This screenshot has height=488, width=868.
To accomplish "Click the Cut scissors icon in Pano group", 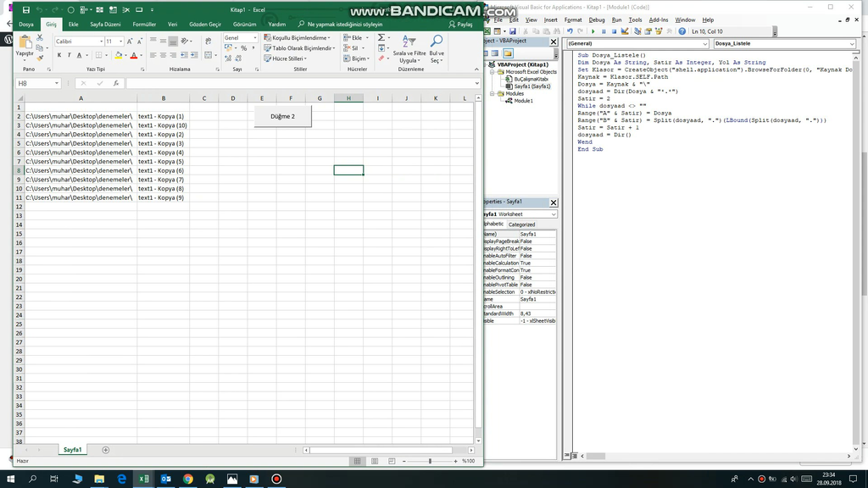I will [39, 37].
